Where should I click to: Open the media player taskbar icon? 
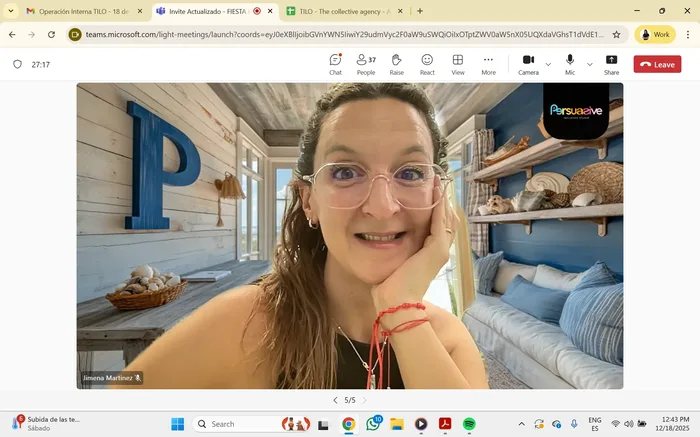(x=421, y=424)
